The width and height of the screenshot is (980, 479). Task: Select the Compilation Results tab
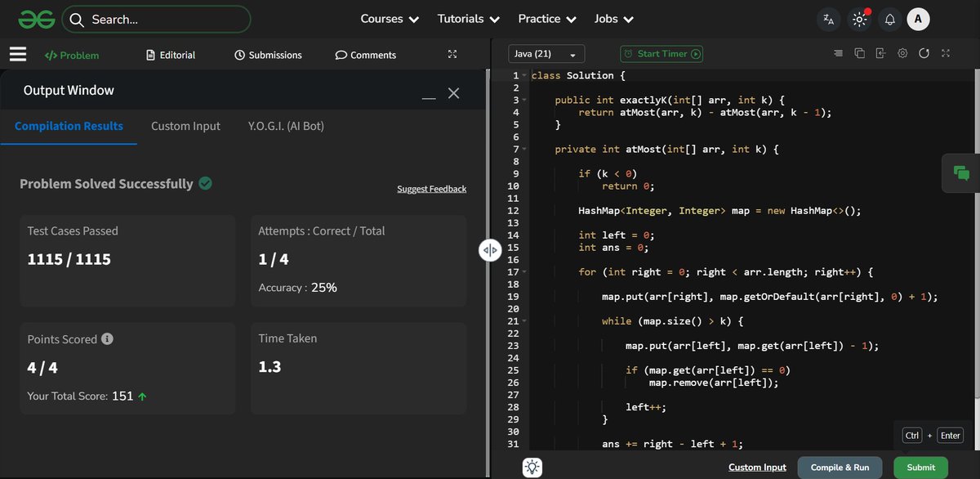point(69,126)
